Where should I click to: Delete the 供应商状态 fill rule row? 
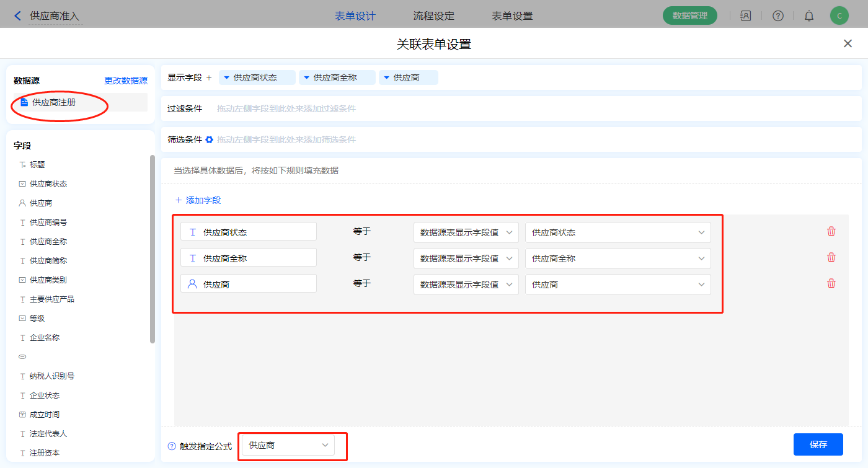click(x=831, y=231)
